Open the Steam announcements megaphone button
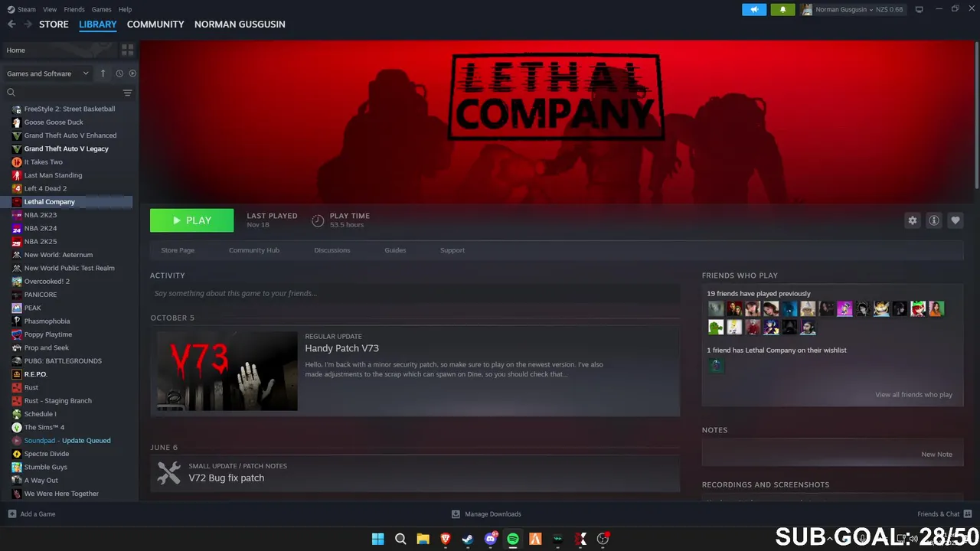Viewport: 980px width, 551px height. [x=754, y=9]
